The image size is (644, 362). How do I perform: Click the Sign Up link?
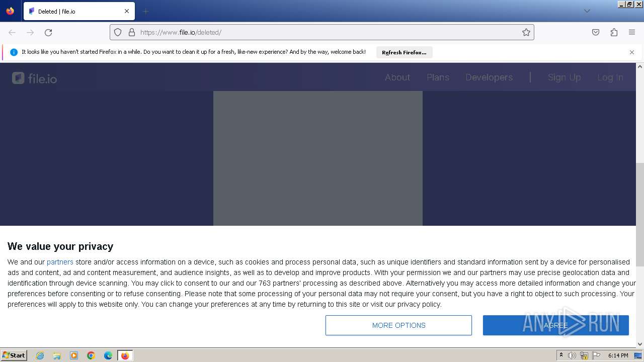click(564, 77)
